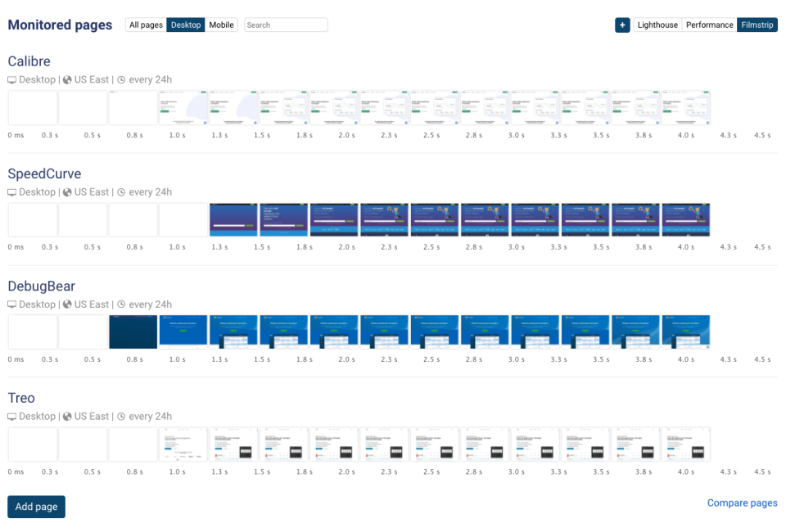Image resolution: width=786 pixels, height=532 pixels.
Task: Click the Search input field
Action: 285,25
